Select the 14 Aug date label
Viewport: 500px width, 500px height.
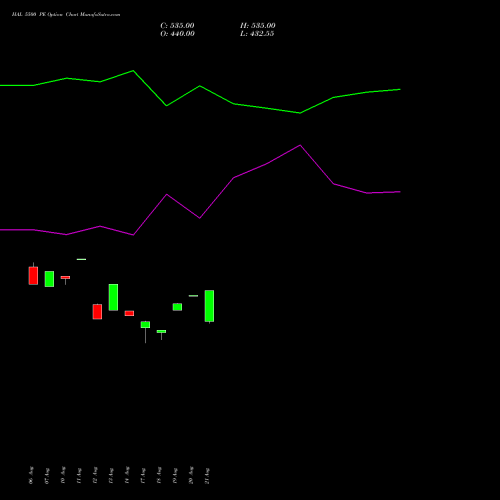point(127,475)
